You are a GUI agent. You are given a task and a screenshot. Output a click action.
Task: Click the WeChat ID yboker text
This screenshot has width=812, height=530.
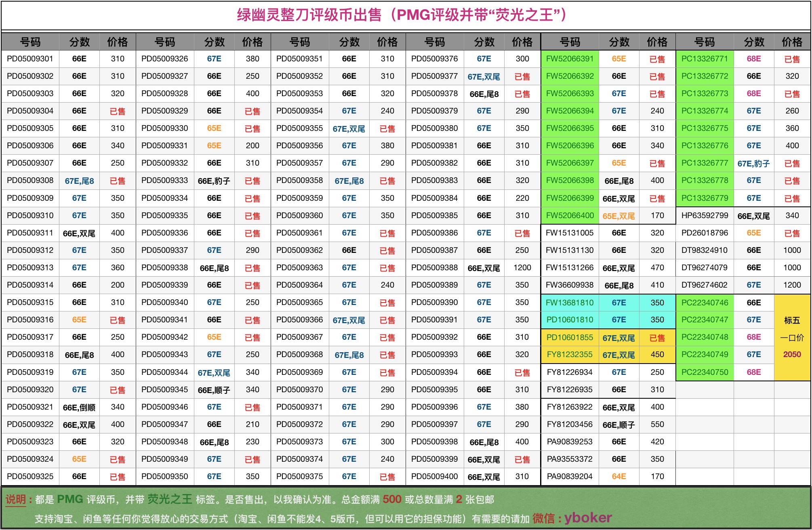click(x=588, y=517)
